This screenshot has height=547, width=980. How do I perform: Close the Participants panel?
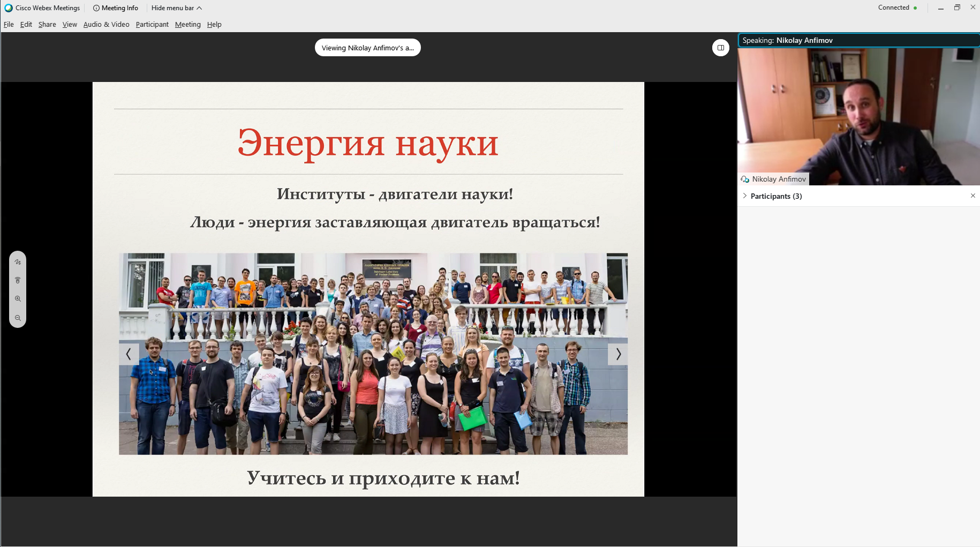click(973, 196)
